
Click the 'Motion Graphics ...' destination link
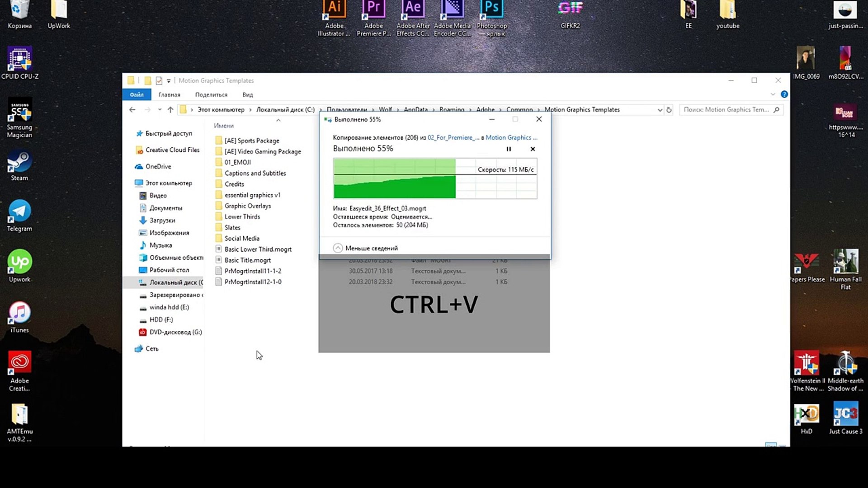click(511, 137)
